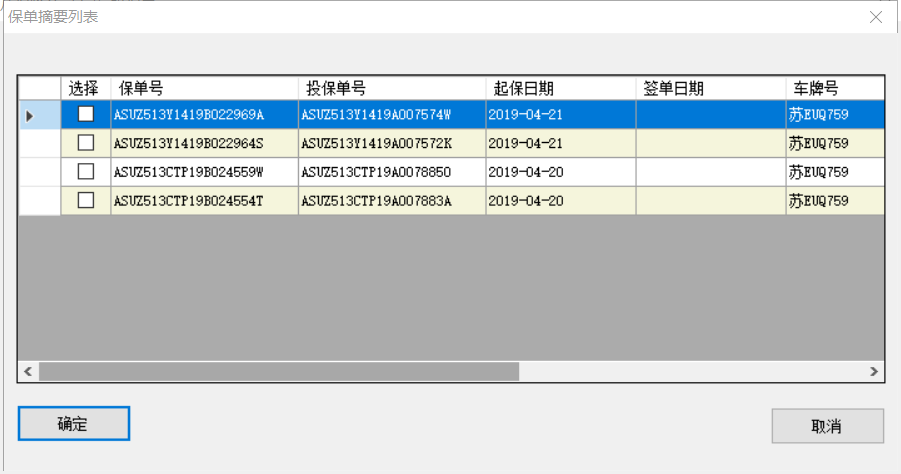Click empty 签单日期 cell in ASUZ513Y1419B022964S row
The height and width of the screenshot is (474, 901).
[711, 143]
